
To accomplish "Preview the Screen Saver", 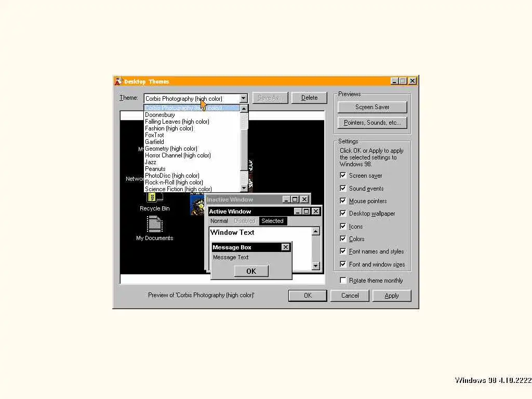I will click(x=372, y=107).
